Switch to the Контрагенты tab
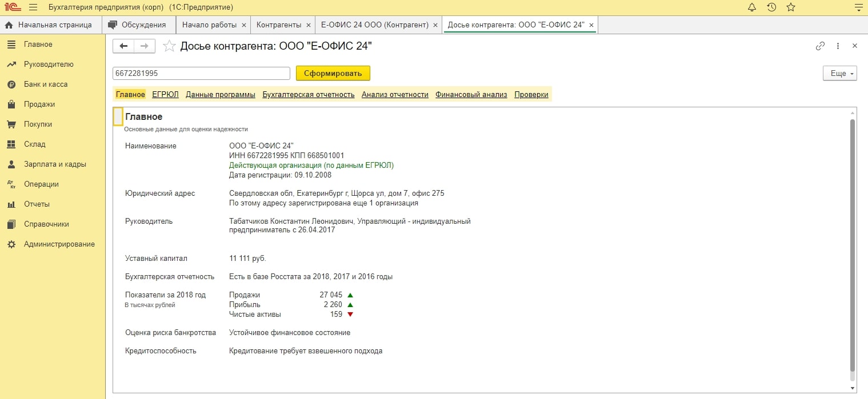Image resolution: width=868 pixels, height=399 pixels. 278,25
